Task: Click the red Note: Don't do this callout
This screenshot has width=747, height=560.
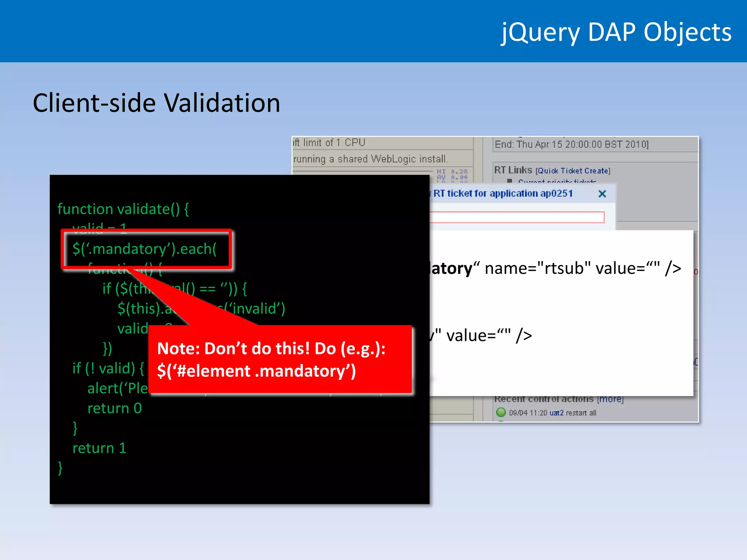Action: tap(280, 359)
